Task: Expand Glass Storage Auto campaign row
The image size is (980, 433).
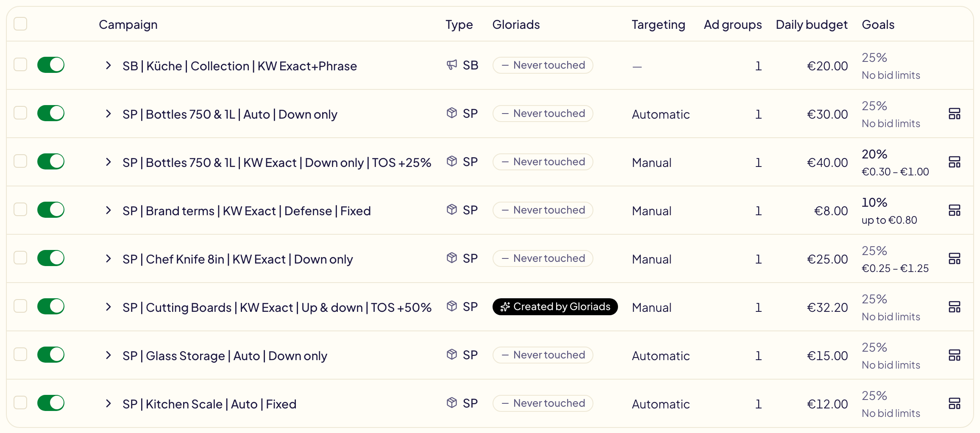Action: pos(109,355)
